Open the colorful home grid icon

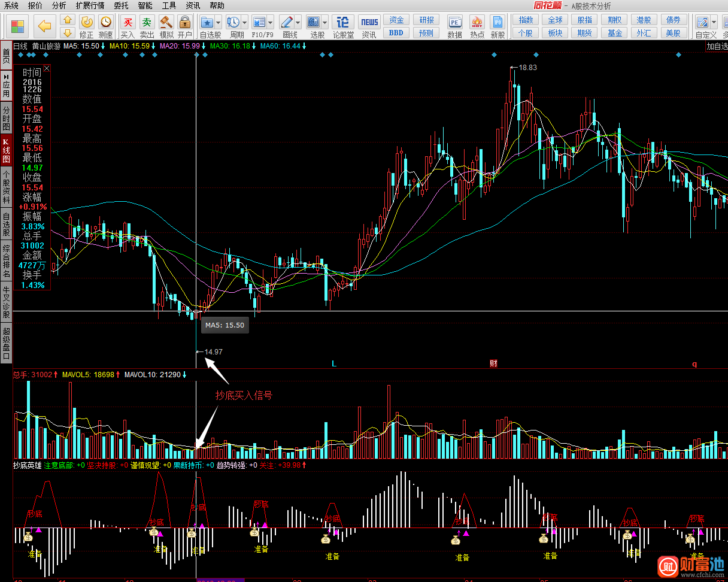click(18, 27)
